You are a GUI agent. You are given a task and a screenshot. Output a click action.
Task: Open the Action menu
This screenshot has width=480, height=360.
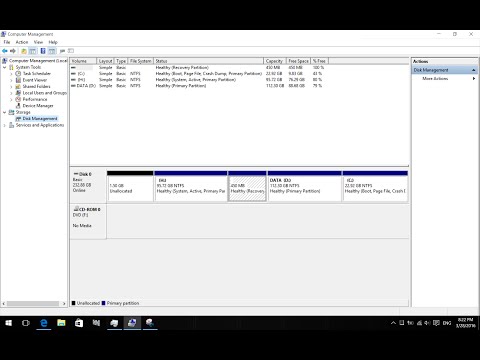coord(22,42)
